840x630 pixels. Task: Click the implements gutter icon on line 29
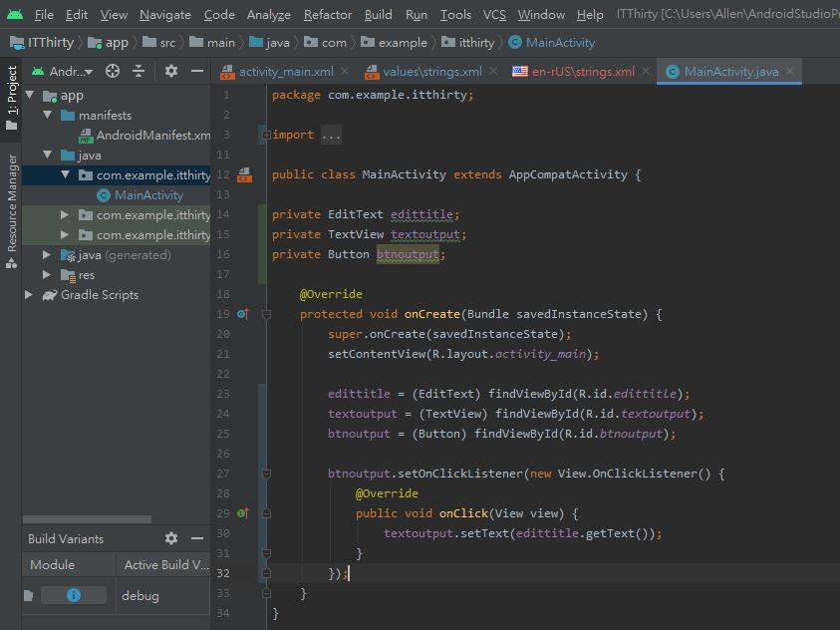tap(243, 513)
